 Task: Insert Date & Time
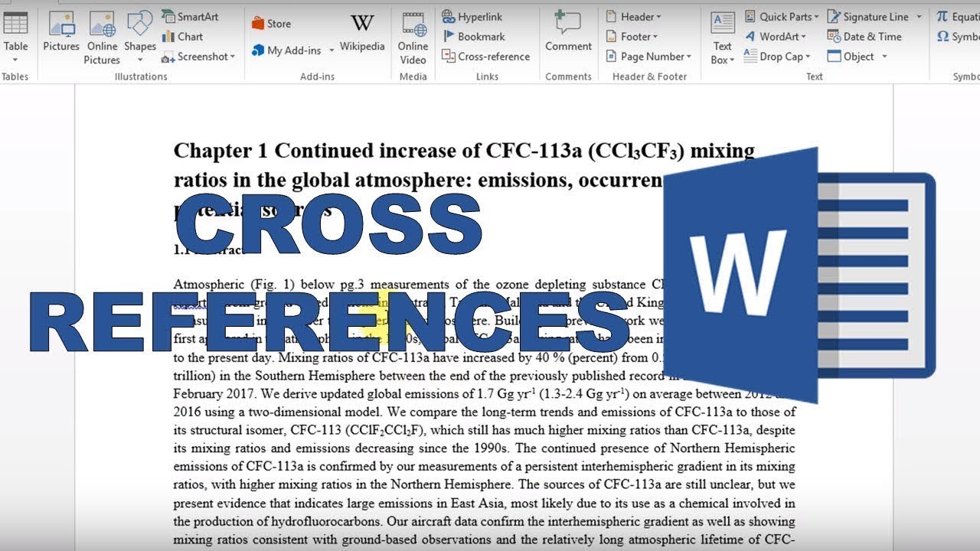(x=864, y=37)
